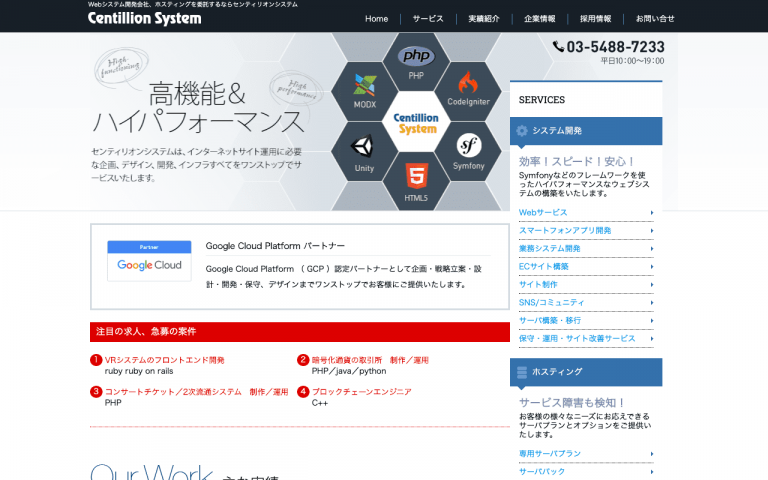This screenshot has width=768, height=480.
Task: Open the お問い合せ menu item
Action: coord(655,19)
